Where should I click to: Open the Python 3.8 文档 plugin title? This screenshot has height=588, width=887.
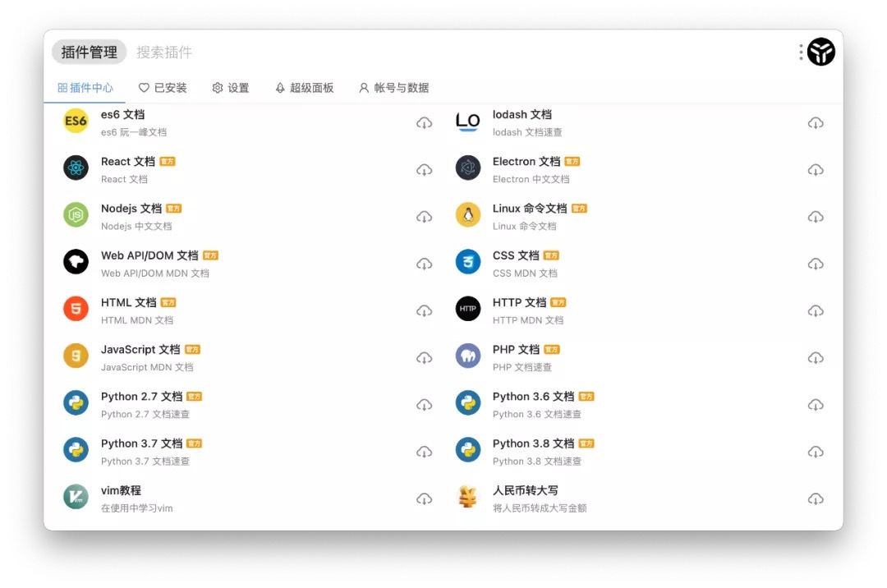(x=534, y=443)
